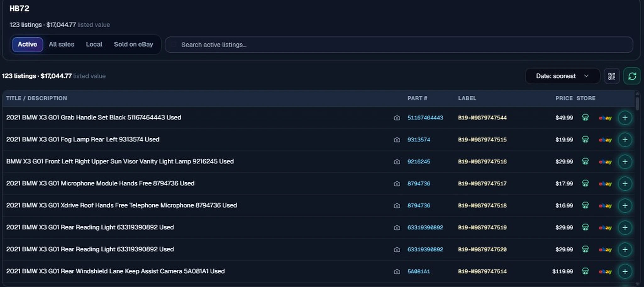Click title 2021 BMW X3 G01 Grab Handle Set
Screen dimensions: 644x287
(x=94, y=117)
